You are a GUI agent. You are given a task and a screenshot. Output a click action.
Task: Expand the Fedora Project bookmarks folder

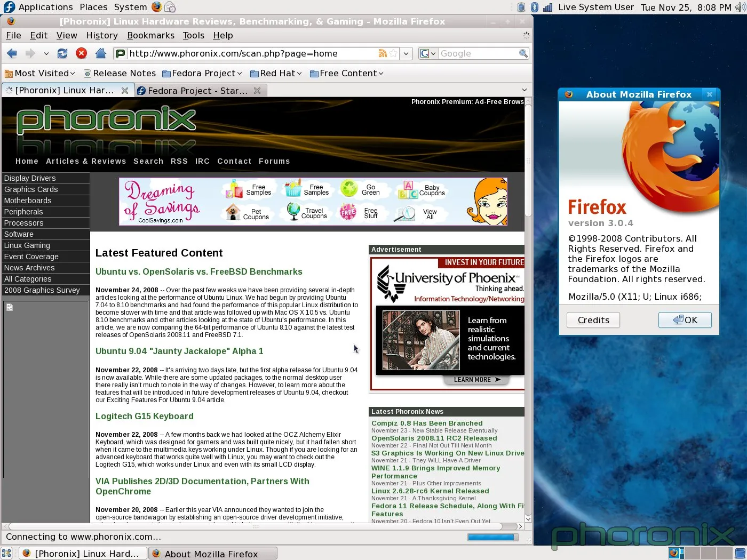(x=202, y=73)
